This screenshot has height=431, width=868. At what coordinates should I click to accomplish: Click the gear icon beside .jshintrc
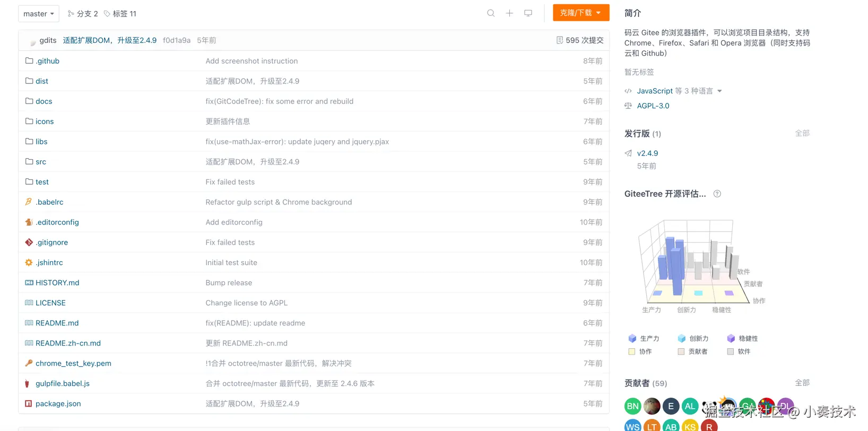coord(29,262)
